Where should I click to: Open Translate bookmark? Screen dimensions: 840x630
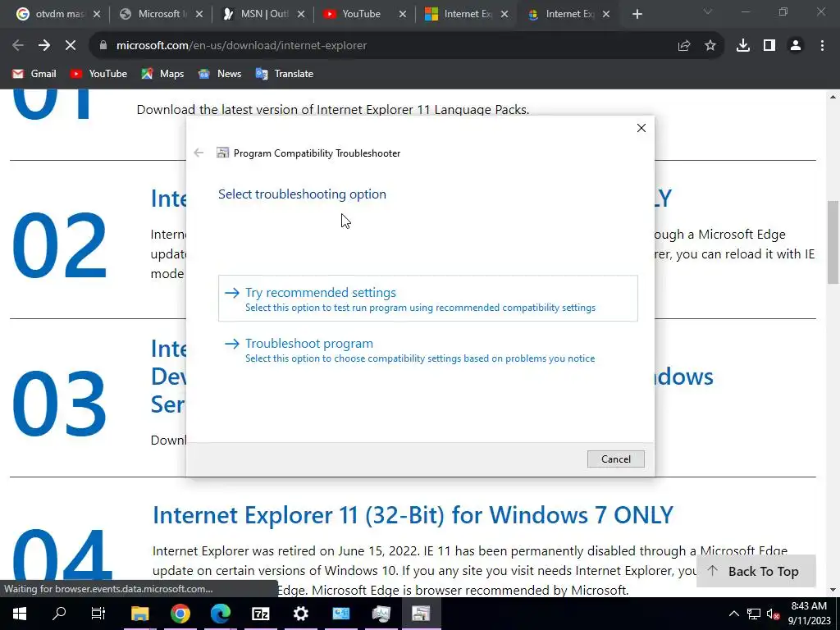(x=285, y=74)
